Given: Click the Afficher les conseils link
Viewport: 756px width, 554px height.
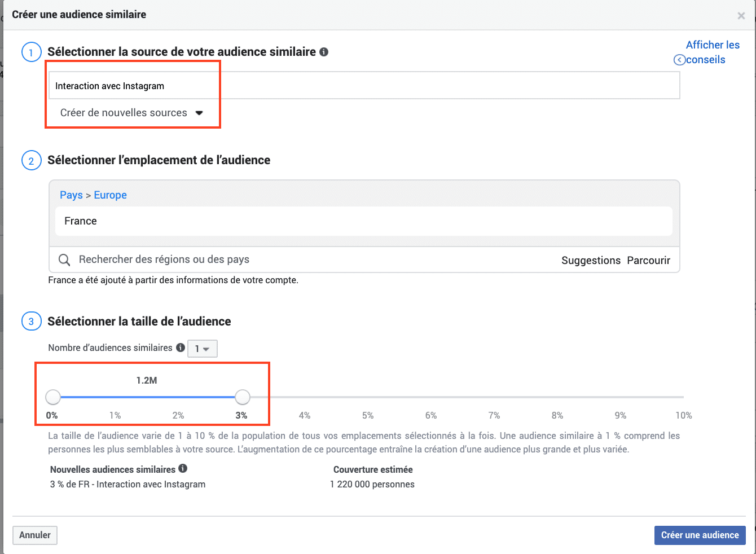Looking at the screenshot, I should [712, 52].
